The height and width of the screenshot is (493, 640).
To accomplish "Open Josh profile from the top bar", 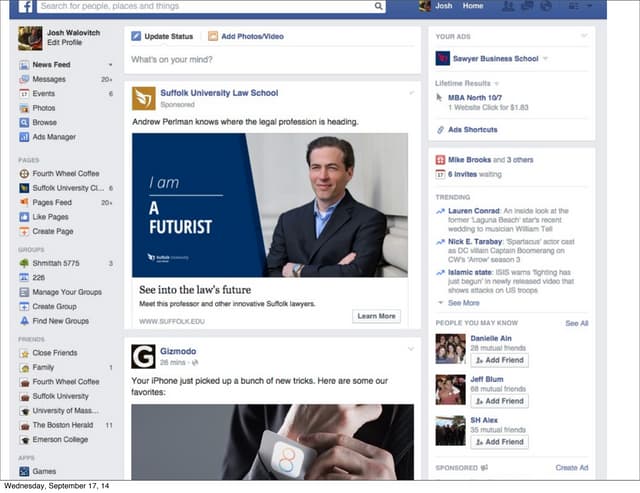I will 436,6.
